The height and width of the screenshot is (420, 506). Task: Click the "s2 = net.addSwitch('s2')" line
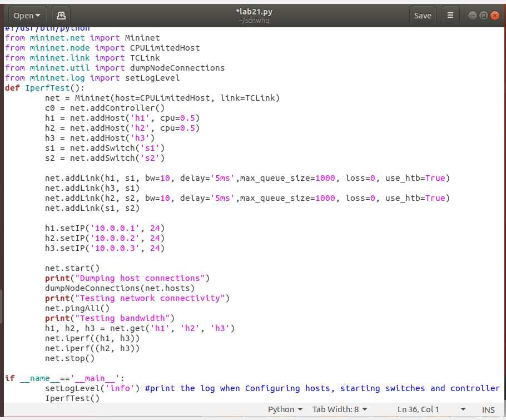pyautogui.click(x=105, y=158)
